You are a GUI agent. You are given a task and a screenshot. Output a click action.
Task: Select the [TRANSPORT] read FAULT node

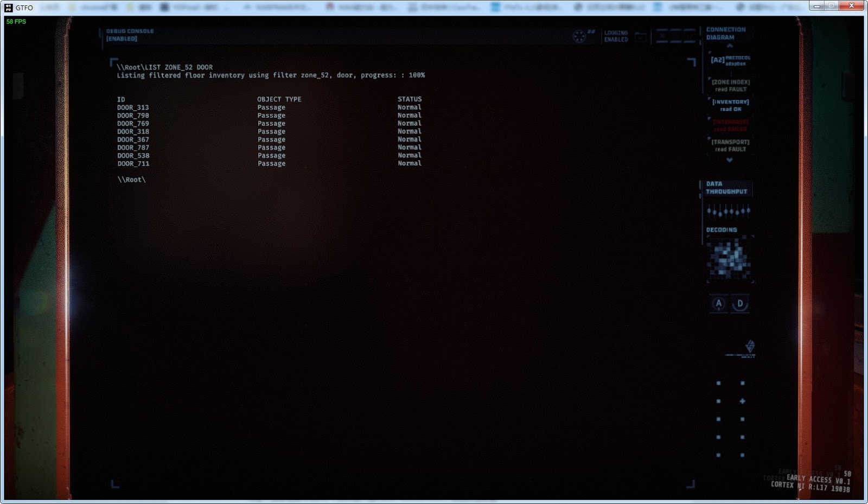click(731, 145)
